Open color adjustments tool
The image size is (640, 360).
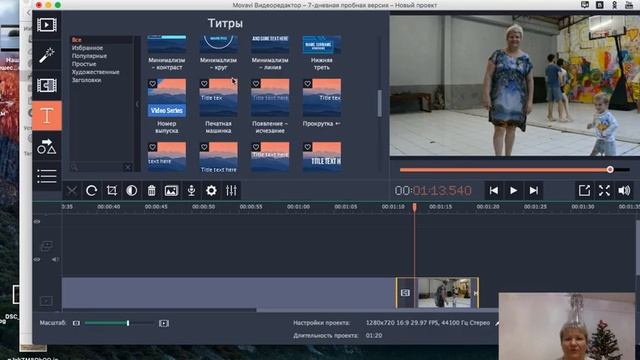coord(131,191)
